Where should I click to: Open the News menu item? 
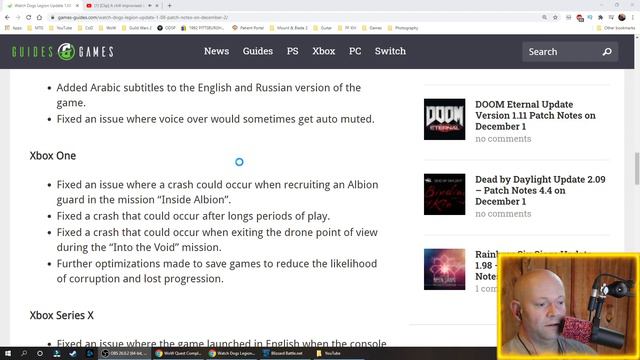[x=216, y=51]
